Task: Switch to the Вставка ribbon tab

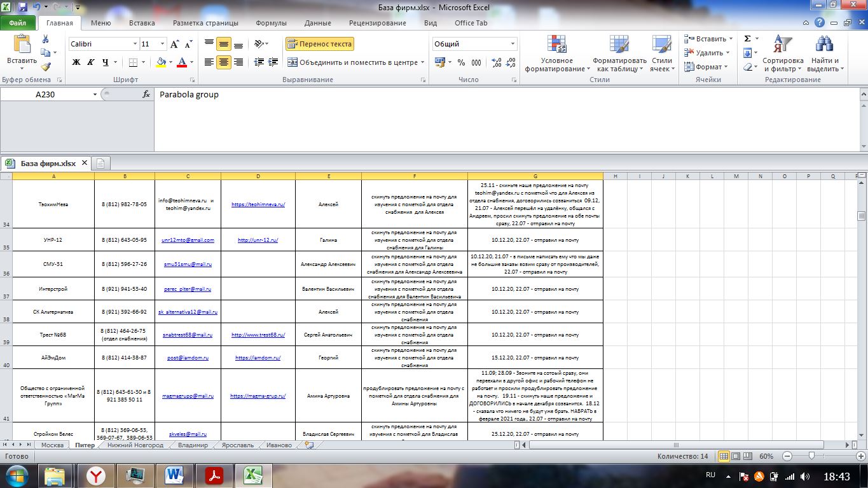Action: tap(142, 23)
